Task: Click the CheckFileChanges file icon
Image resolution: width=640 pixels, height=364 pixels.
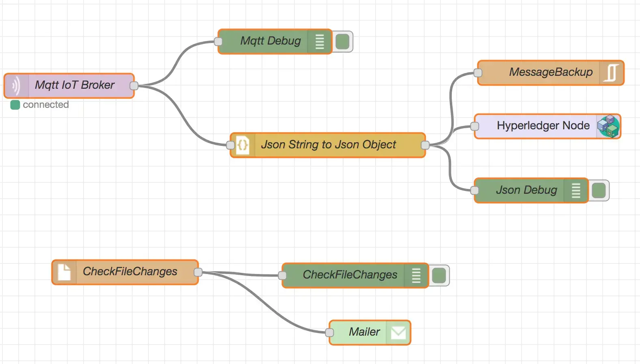Action: (64, 272)
